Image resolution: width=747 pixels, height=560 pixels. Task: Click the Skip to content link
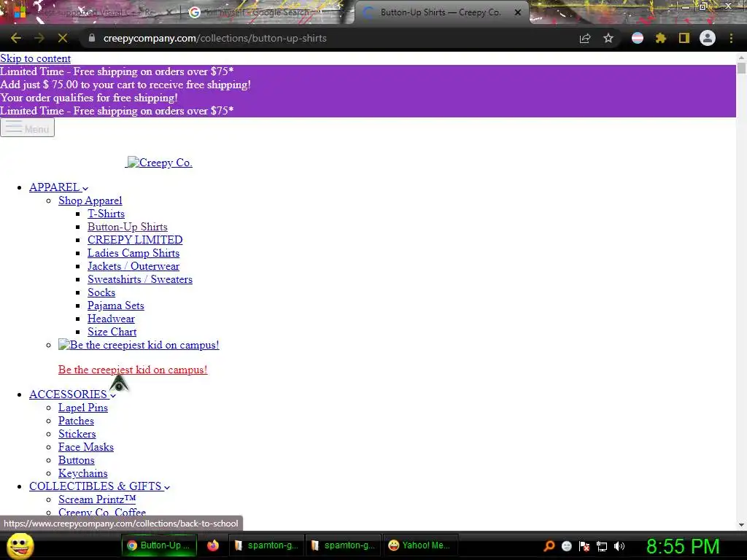[x=35, y=58]
